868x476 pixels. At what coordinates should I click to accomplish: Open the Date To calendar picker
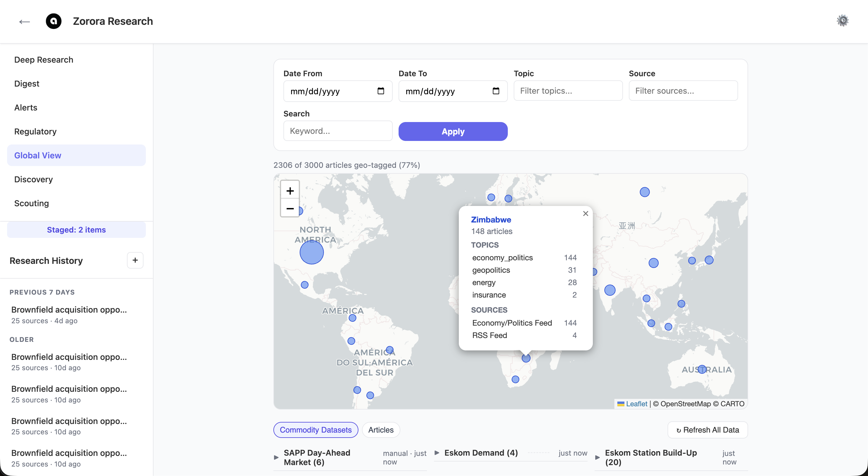496,91
